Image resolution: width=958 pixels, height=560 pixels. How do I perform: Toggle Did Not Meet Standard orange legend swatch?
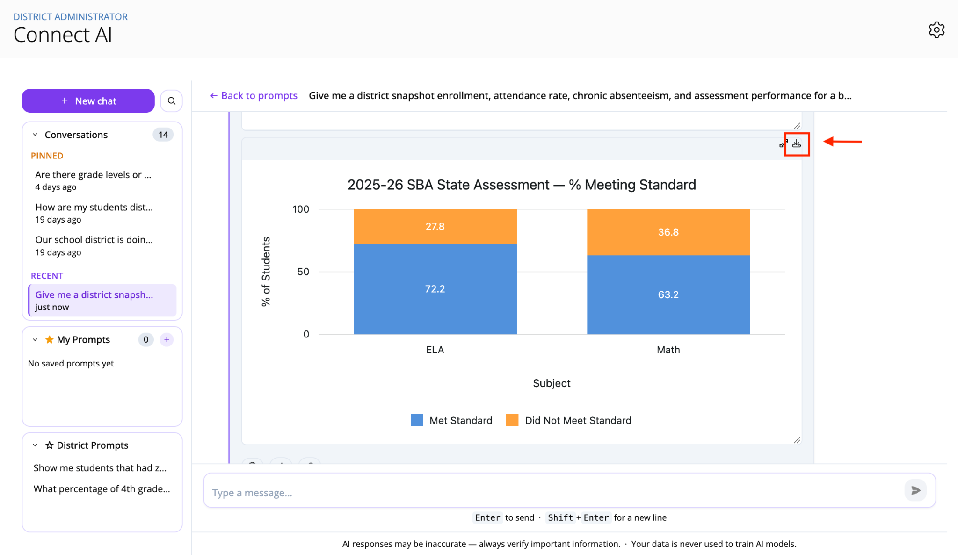(x=512, y=420)
